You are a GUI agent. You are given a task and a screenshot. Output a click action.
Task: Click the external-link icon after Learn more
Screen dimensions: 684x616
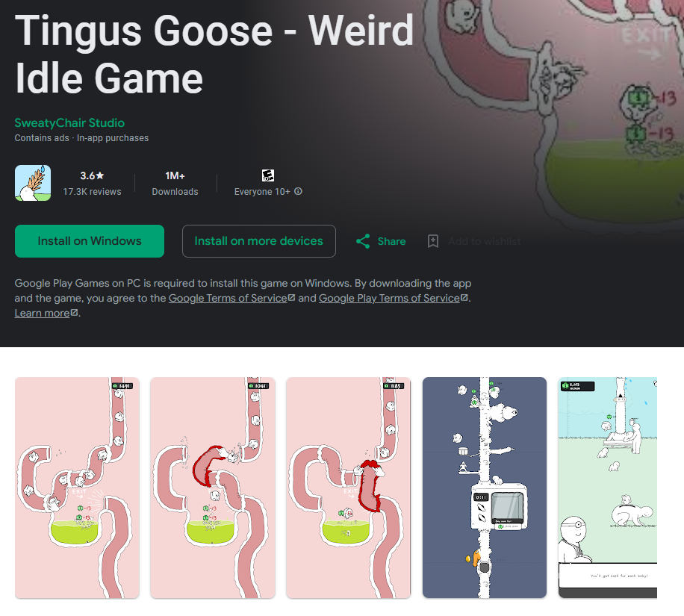74,312
